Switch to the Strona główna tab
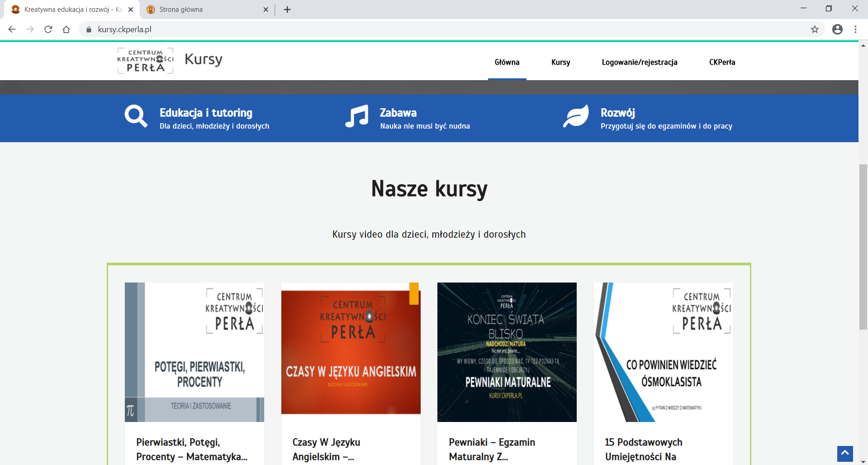 (x=204, y=10)
